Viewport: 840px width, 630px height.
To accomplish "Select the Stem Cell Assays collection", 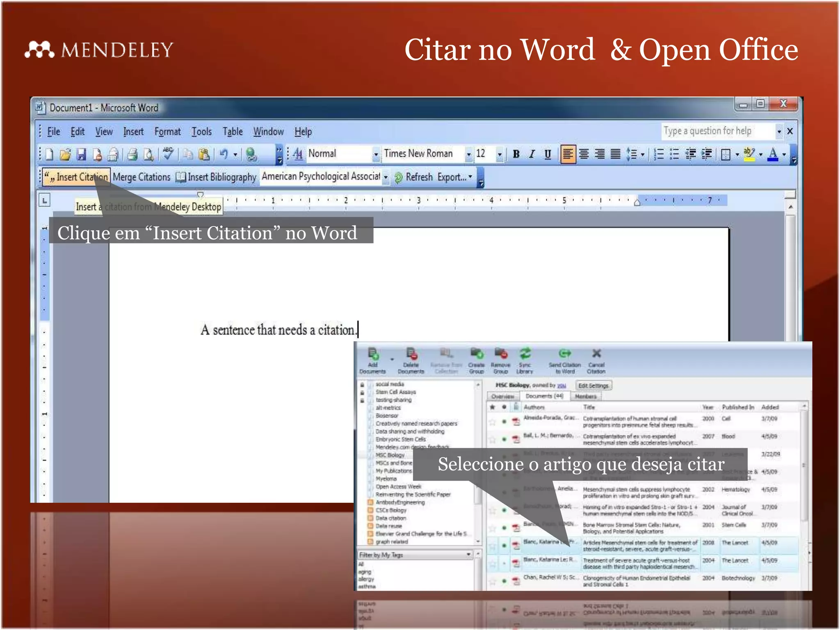I will pos(396,392).
